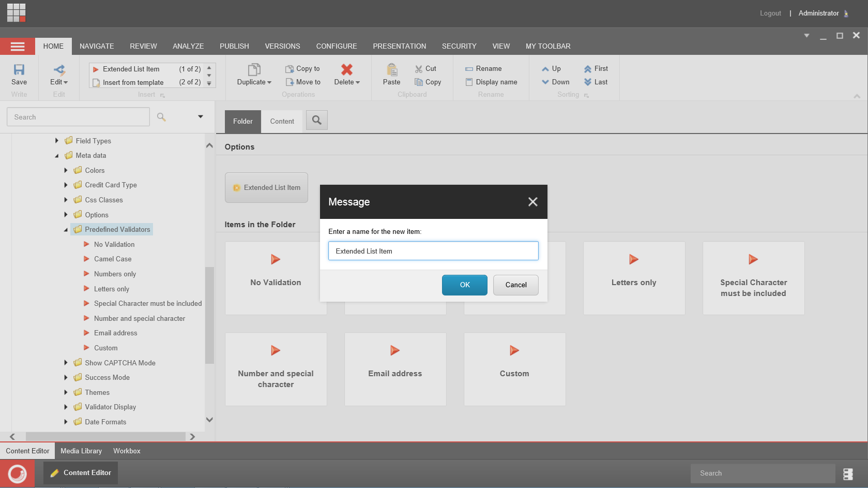Image resolution: width=868 pixels, height=488 pixels.
Task: Click the content tree Search field
Action: point(78,117)
